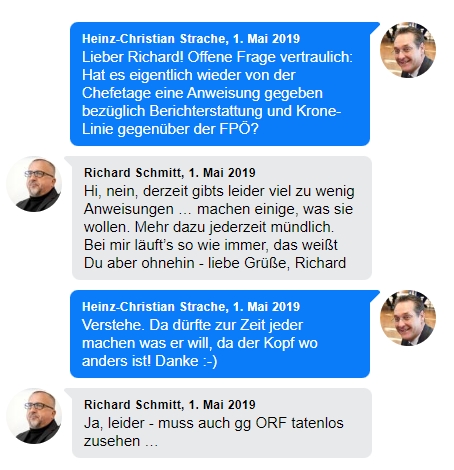
Task: Click the word 'FPÖ?' in the first message
Action: [x=239, y=129]
